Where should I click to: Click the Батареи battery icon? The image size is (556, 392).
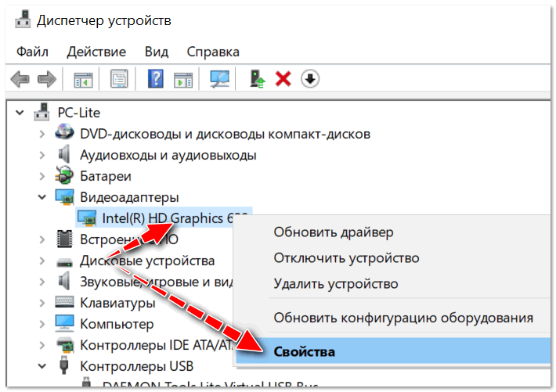(64, 175)
